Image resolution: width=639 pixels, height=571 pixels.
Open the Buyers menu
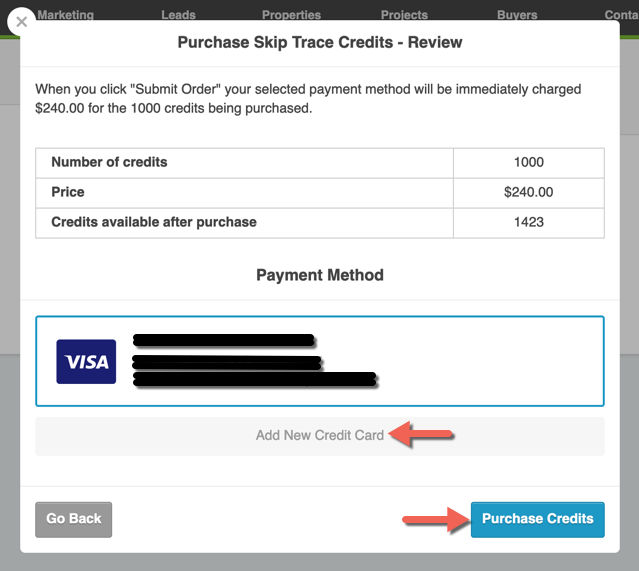[x=517, y=15]
